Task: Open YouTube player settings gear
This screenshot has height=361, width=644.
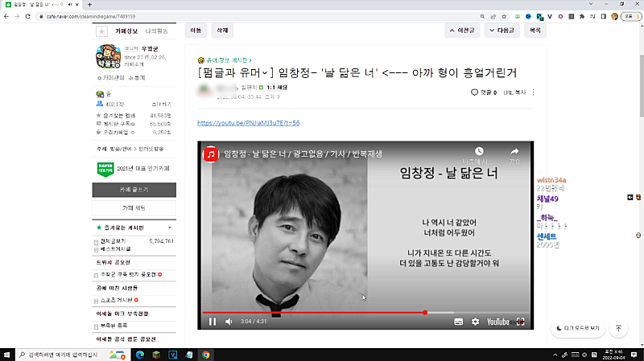Action: coord(475,322)
